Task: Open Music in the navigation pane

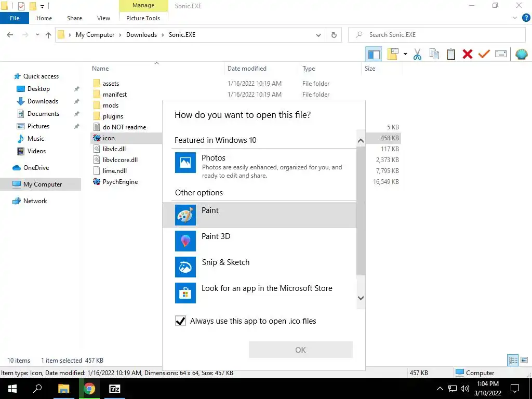Action: 36,138
